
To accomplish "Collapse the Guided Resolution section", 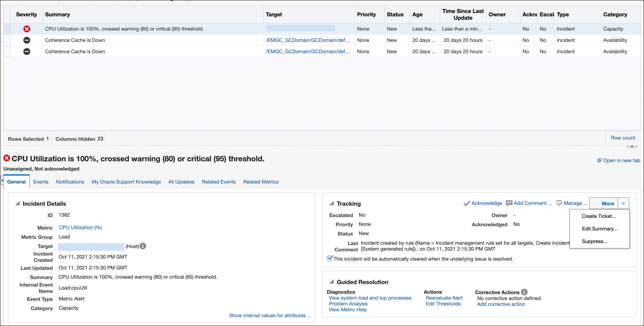I will tap(332, 281).
